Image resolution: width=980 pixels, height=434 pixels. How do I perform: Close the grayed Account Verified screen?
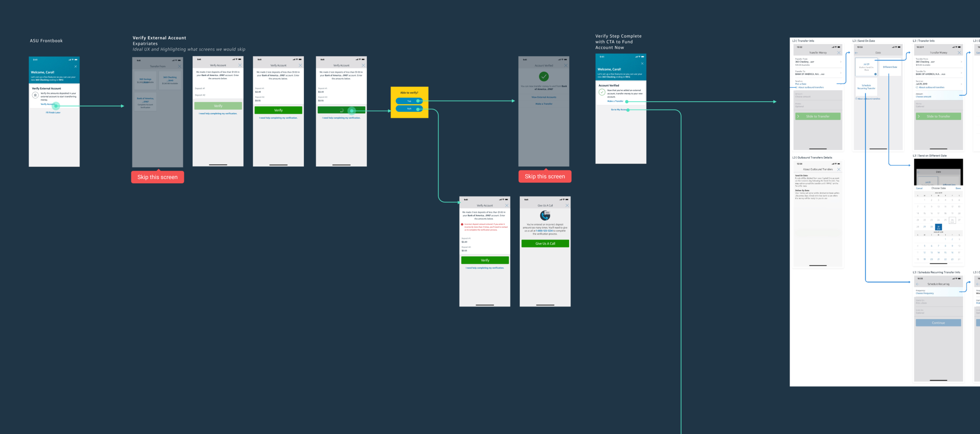pos(566,65)
